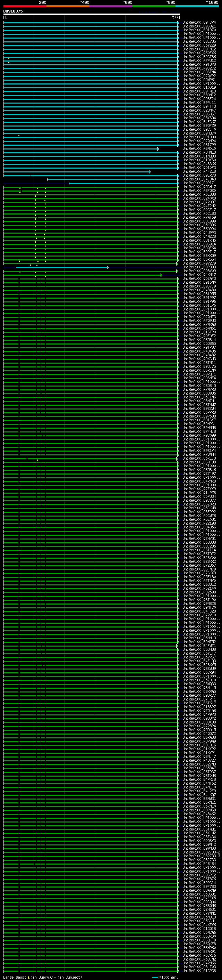Screen dimensions: 222x980
Task: Select the UniRef100_A9STN4 label
Action: tap(199, 72)
